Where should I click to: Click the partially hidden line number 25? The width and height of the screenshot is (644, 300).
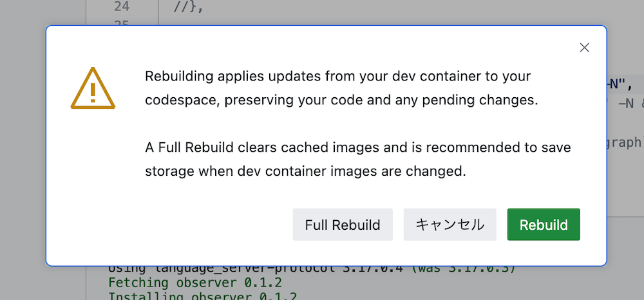pyautogui.click(x=122, y=23)
